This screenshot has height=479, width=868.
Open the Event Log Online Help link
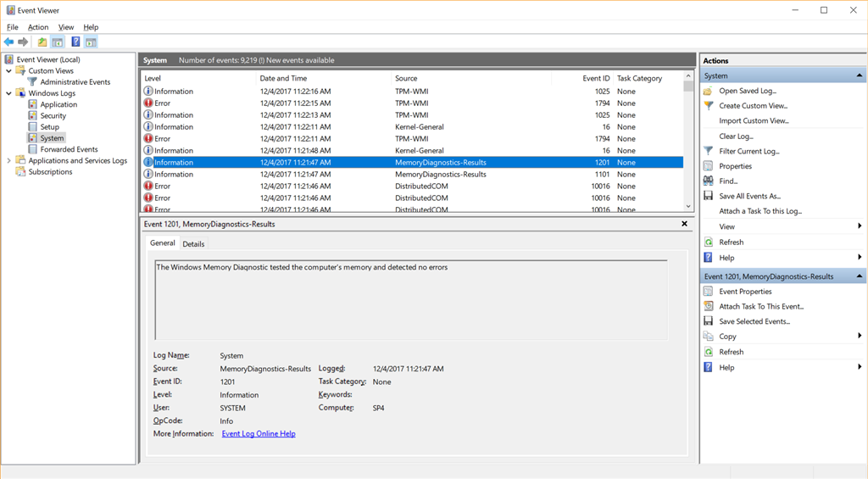coord(259,433)
